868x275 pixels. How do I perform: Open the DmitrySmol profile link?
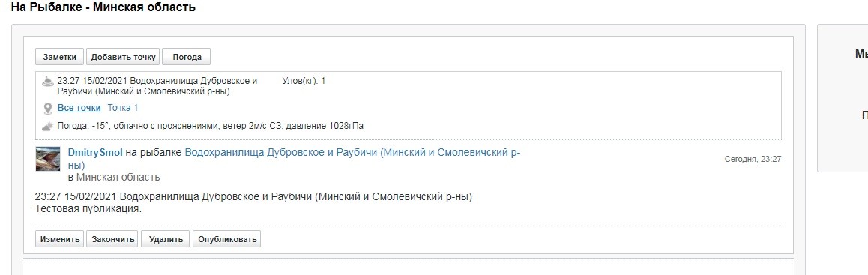[95, 153]
